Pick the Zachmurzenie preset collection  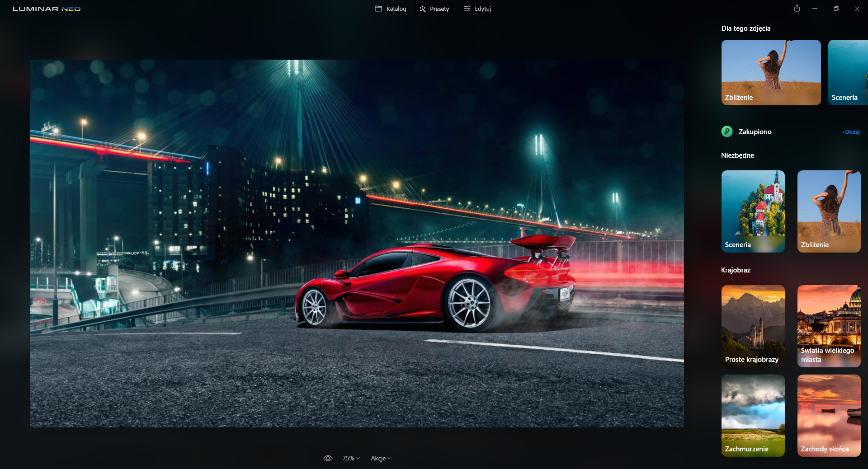pos(753,415)
